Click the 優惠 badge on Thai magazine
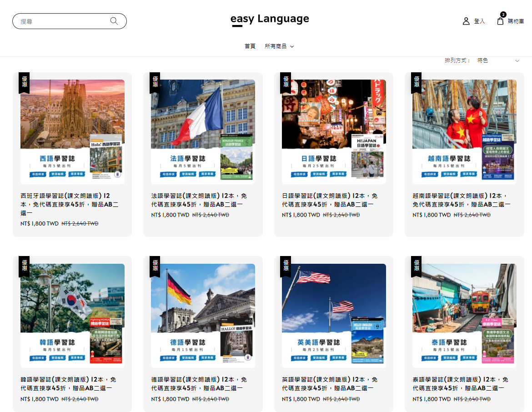This screenshot has height=412, width=532. [x=416, y=266]
